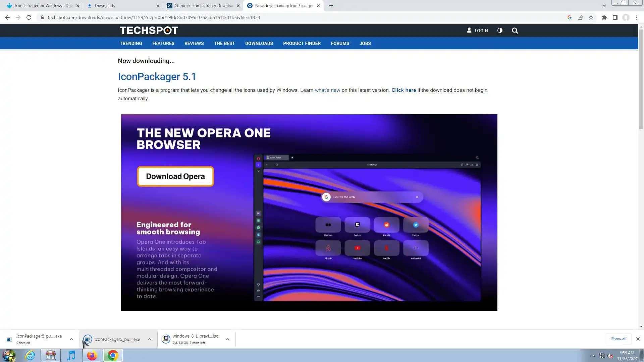Open Internet Explorer from taskbar
The width and height of the screenshot is (644, 362).
[30, 355]
